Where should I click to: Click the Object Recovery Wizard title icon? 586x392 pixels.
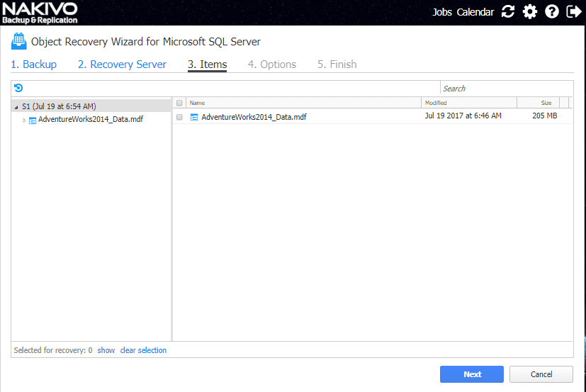[18, 42]
